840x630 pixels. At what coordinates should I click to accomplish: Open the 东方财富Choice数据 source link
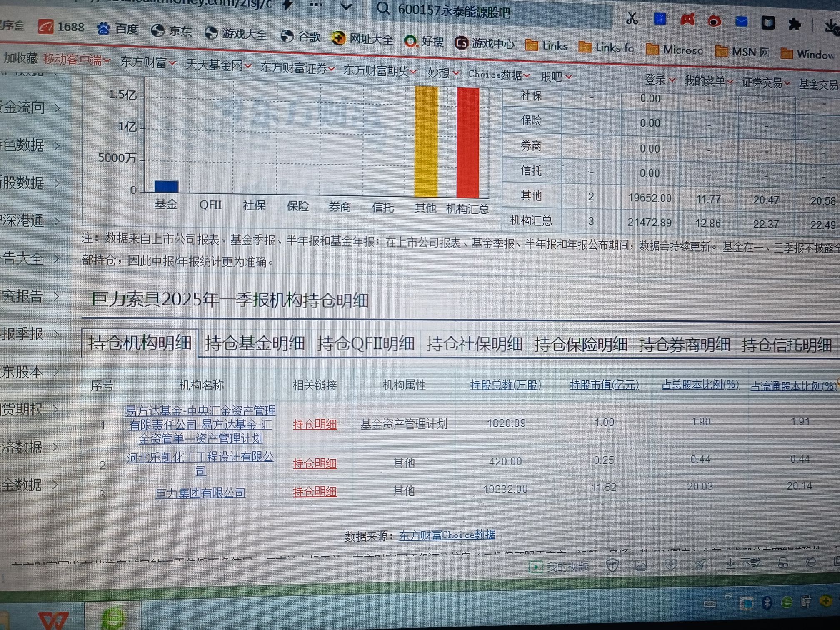447,535
